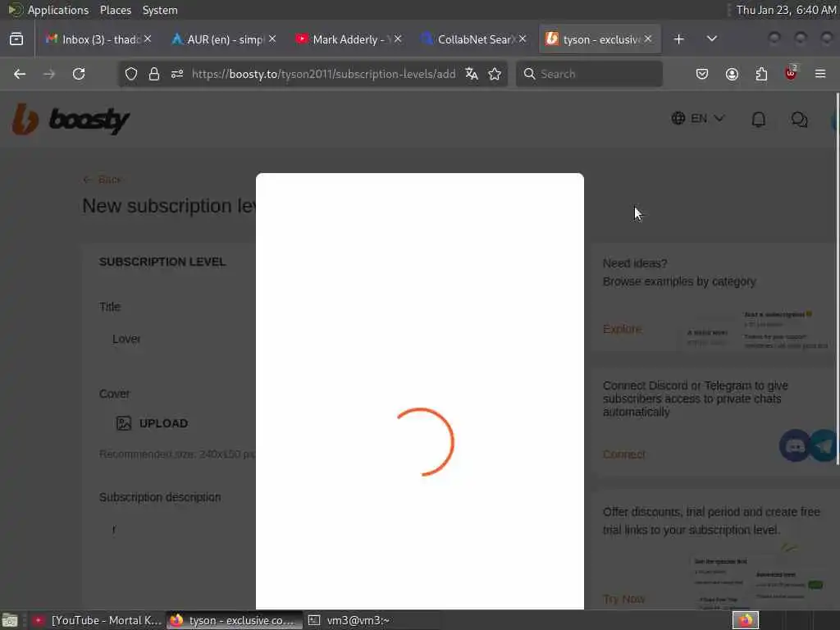Open a new browser tab
This screenshot has height=630, width=840.
678,39
